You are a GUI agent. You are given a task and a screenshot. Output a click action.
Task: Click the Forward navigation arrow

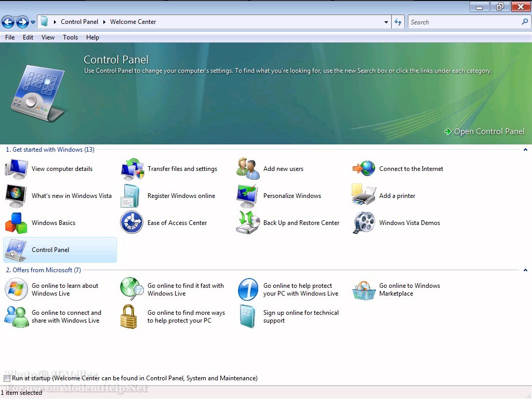coord(22,22)
